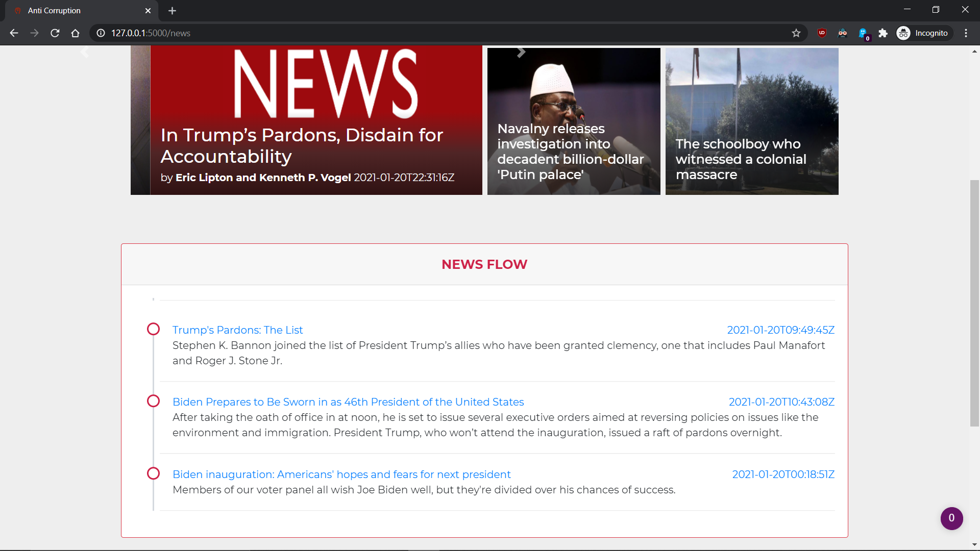View site information icon in address bar
This screenshot has width=980, height=551.
click(101, 33)
